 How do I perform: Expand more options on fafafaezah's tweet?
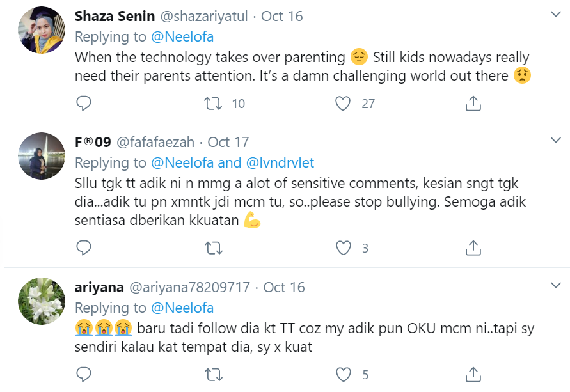(x=555, y=140)
